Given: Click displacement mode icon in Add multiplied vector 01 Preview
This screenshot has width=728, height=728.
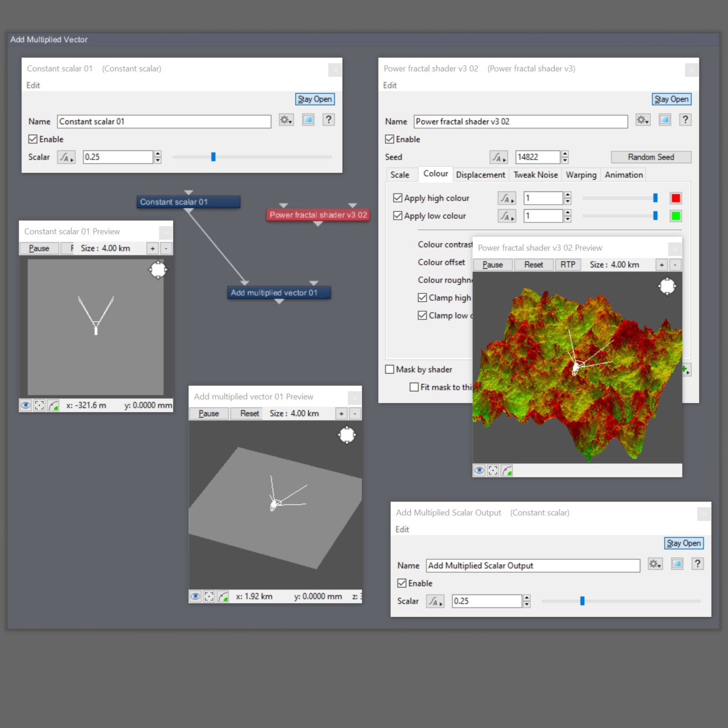Looking at the screenshot, I should coord(223,597).
